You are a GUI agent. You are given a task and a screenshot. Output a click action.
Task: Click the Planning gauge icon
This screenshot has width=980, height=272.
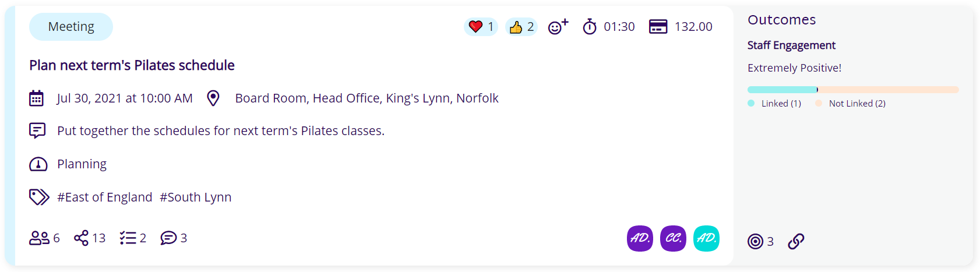point(38,164)
